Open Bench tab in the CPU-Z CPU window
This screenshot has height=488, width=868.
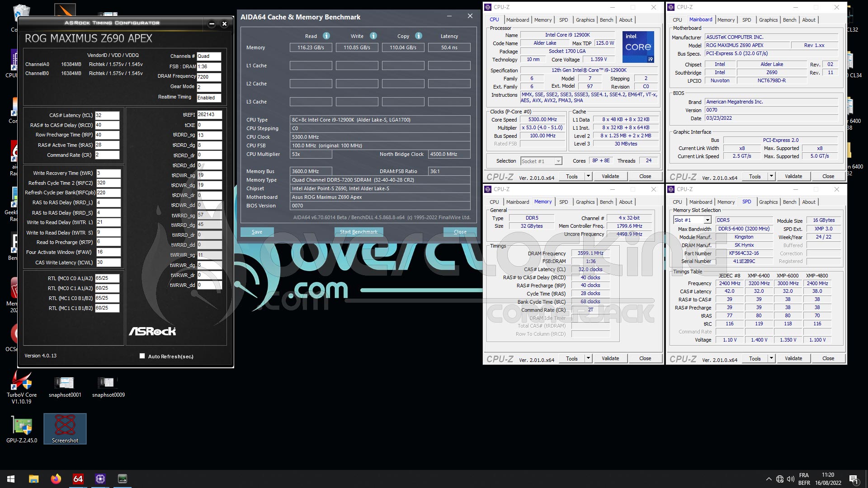click(x=606, y=20)
